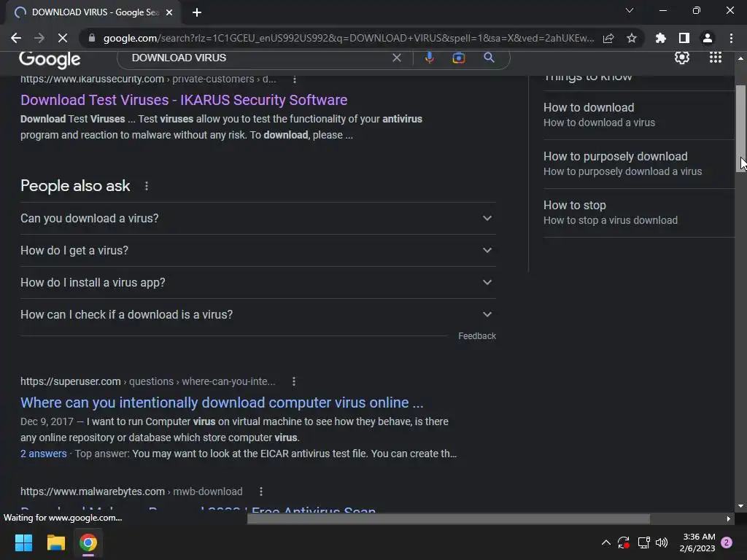Click horizontal scrollbar right arrow
This screenshot has width=747, height=560.
729,519
